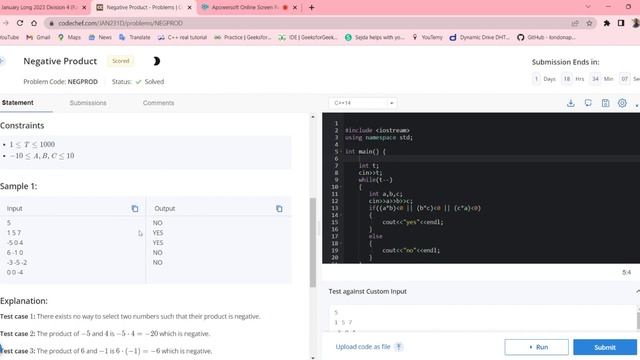Open the News bookmark
The height and width of the screenshot is (360, 640).
tap(100, 37)
